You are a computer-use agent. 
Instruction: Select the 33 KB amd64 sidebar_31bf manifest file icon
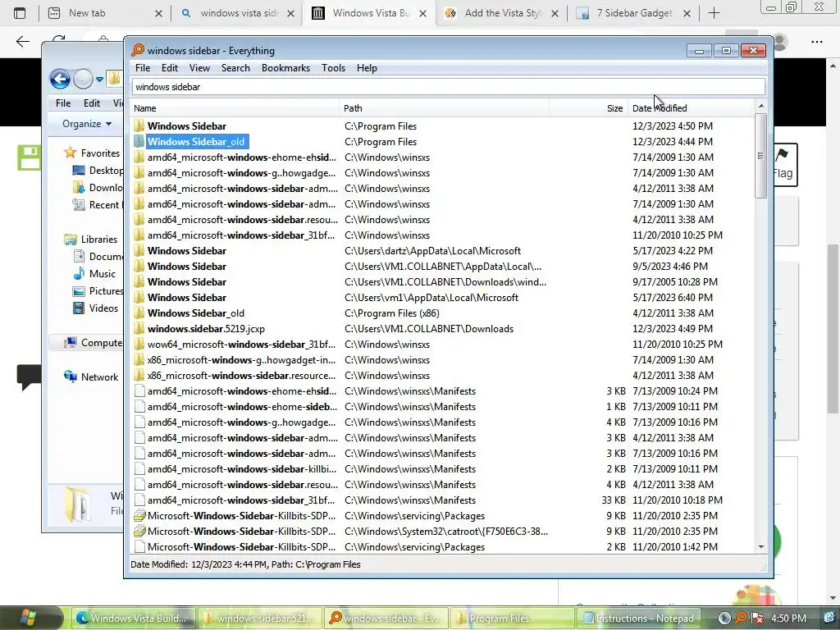[139, 500]
